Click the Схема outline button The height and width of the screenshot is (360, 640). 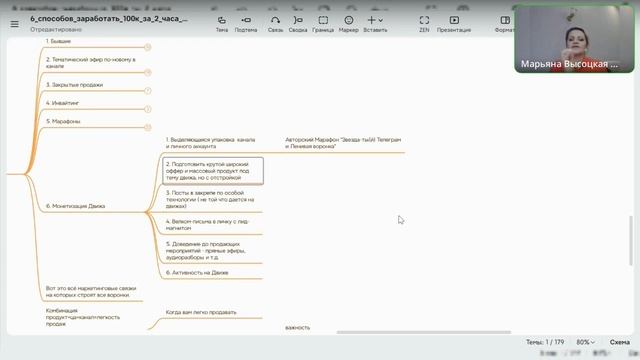(620, 342)
